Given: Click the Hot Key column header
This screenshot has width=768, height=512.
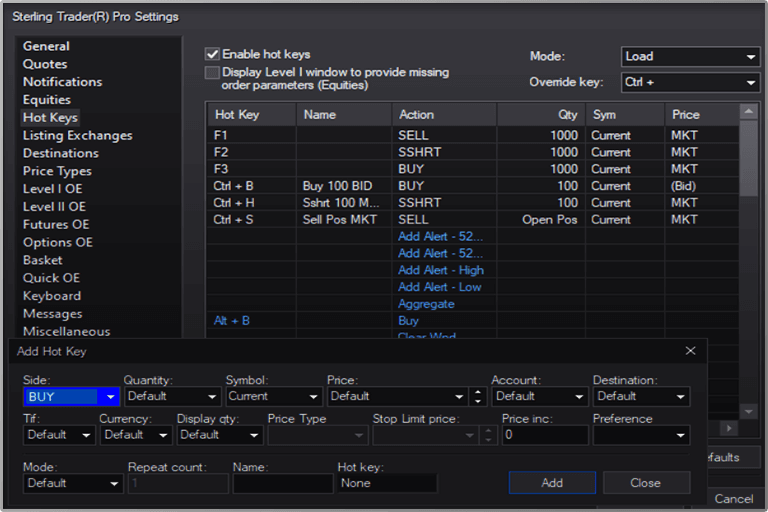Looking at the screenshot, I should [252, 115].
